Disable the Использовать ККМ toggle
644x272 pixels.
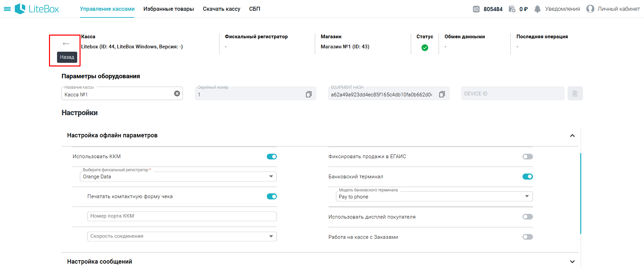[x=272, y=156]
